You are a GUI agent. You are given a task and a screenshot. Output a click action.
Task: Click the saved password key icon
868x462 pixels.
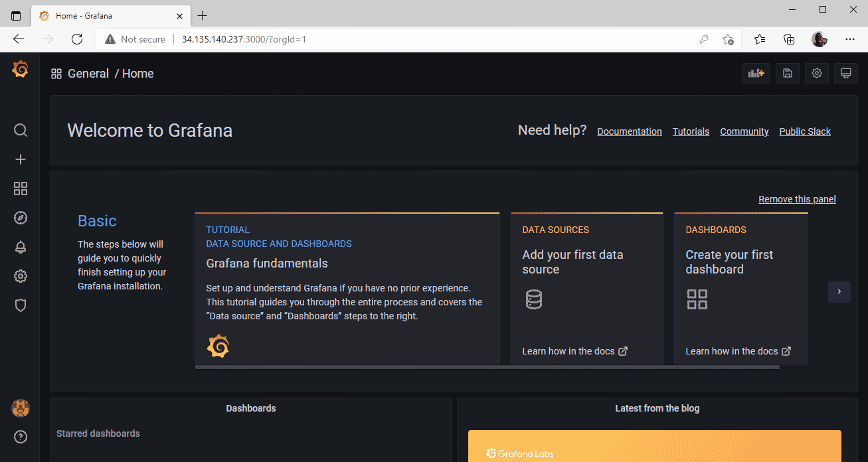point(704,39)
